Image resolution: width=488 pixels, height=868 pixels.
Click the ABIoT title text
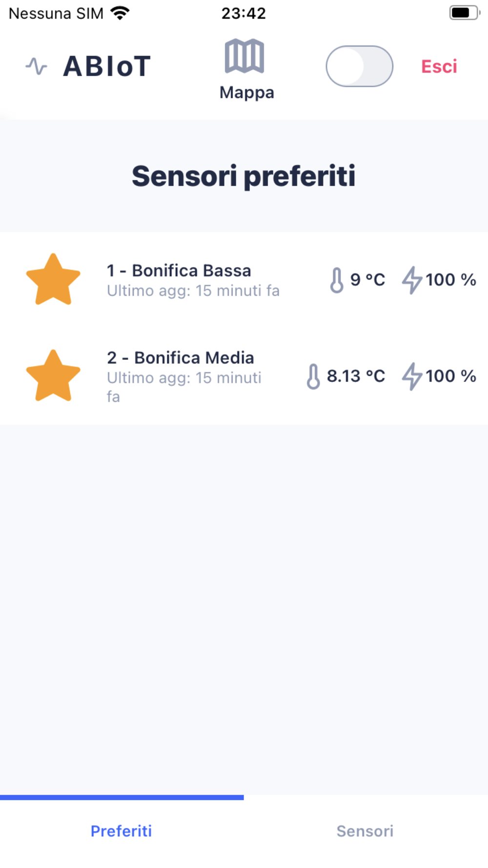(107, 66)
